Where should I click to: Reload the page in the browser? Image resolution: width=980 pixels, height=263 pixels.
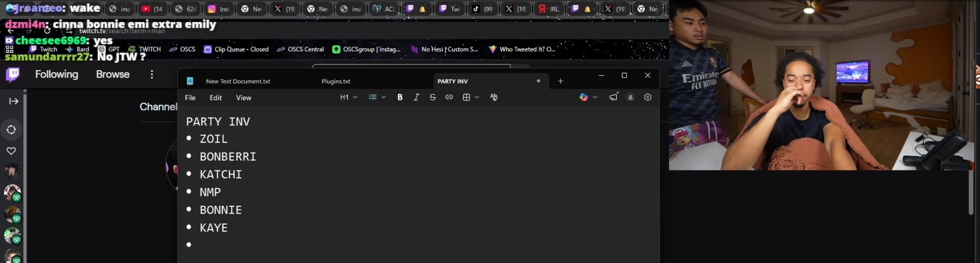[x=47, y=31]
